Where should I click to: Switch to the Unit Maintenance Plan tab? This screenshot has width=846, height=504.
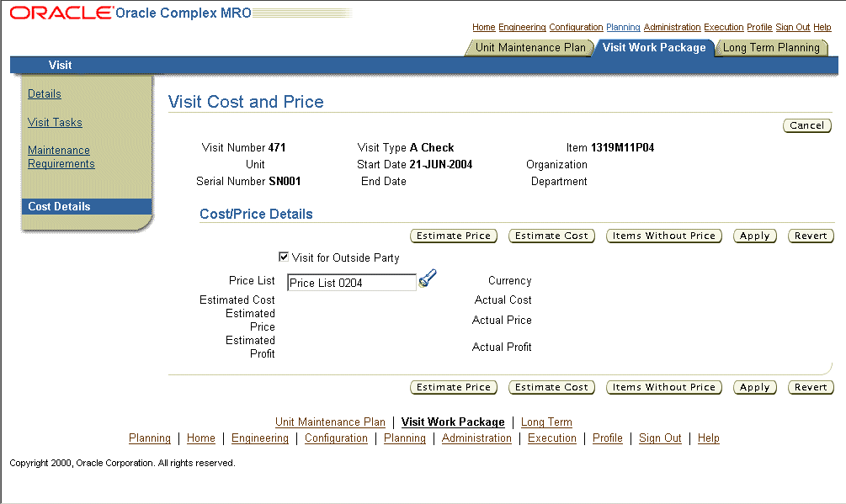pos(529,47)
